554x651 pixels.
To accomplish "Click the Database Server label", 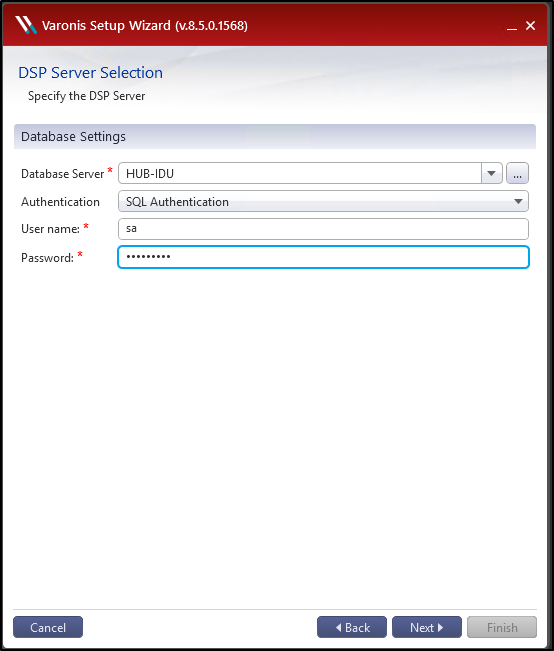I will 62,174.
